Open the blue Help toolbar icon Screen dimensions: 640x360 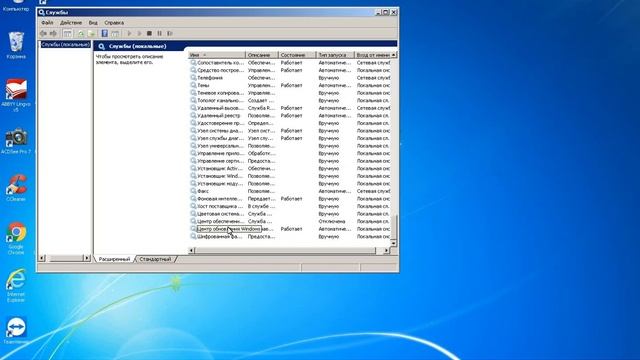click(104, 33)
